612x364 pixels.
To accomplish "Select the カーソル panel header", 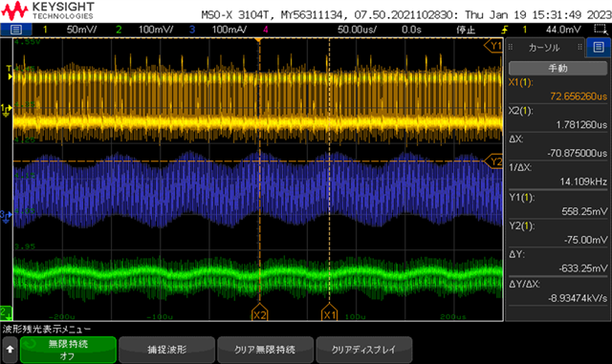I will (545, 48).
